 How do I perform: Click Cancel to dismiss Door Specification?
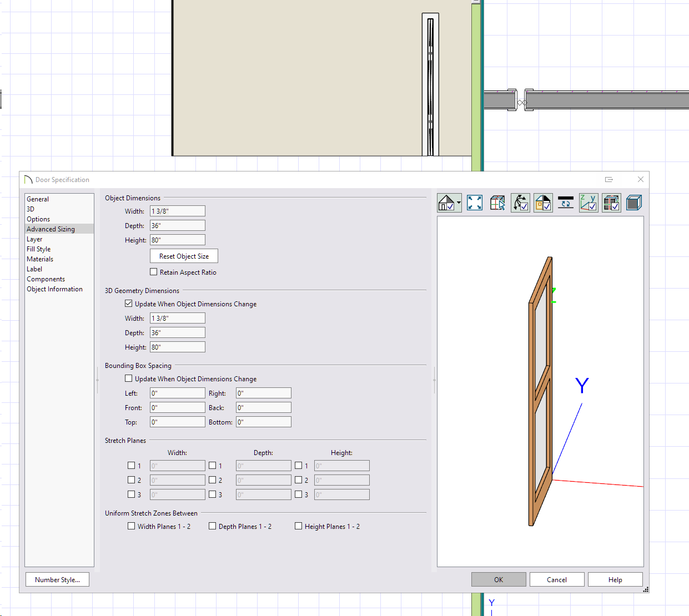tap(556, 579)
